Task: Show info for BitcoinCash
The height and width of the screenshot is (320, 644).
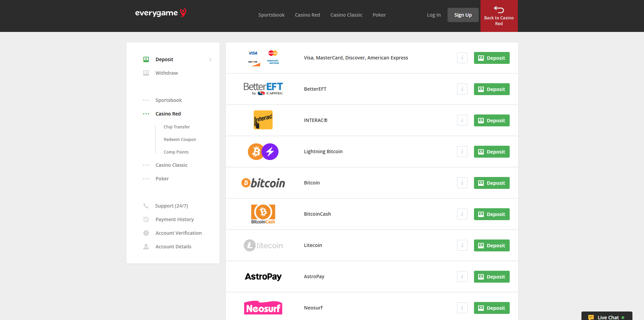Action: [x=462, y=214]
